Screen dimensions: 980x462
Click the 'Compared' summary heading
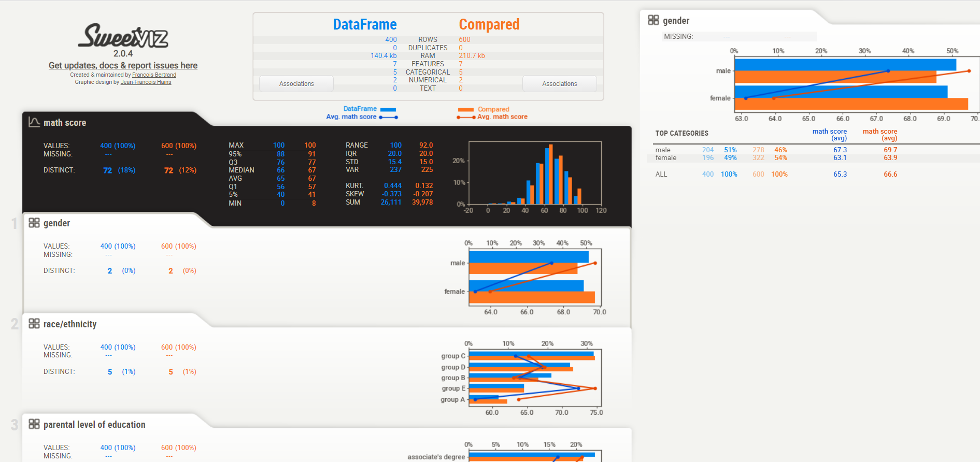489,24
